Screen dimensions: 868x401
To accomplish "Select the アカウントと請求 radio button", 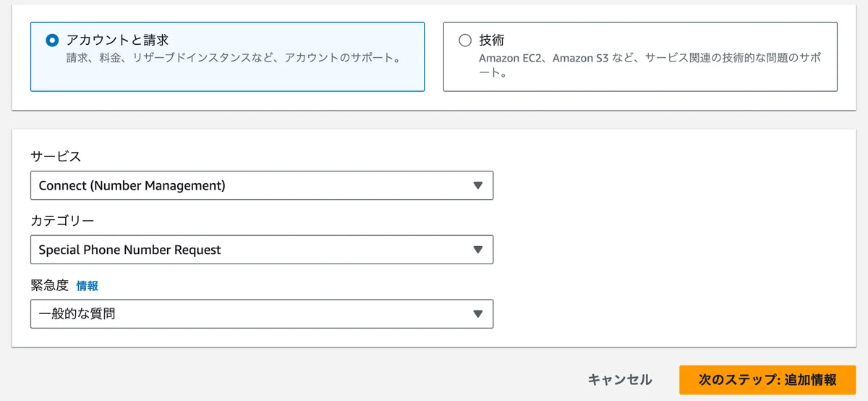I will click(x=52, y=41).
